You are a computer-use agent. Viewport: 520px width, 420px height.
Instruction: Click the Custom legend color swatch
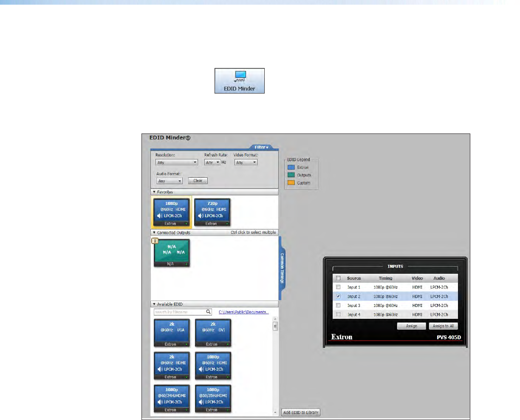tap(291, 183)
